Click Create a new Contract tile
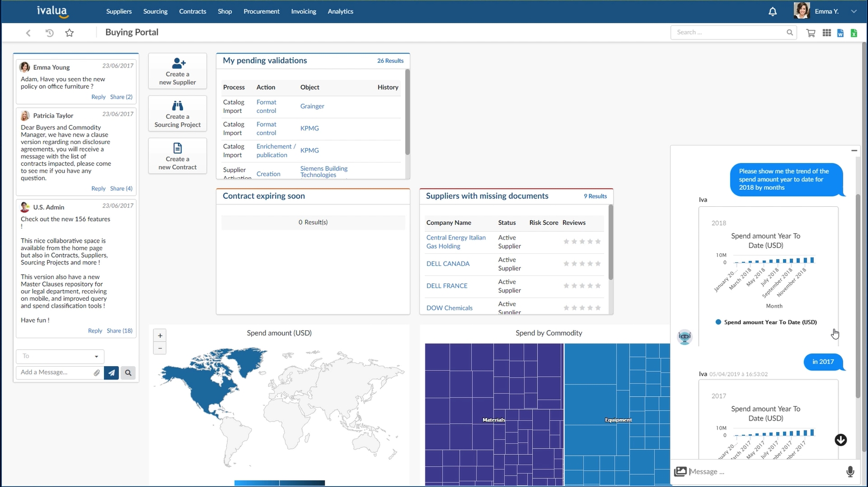868x487 pixels. pos(177,156)
